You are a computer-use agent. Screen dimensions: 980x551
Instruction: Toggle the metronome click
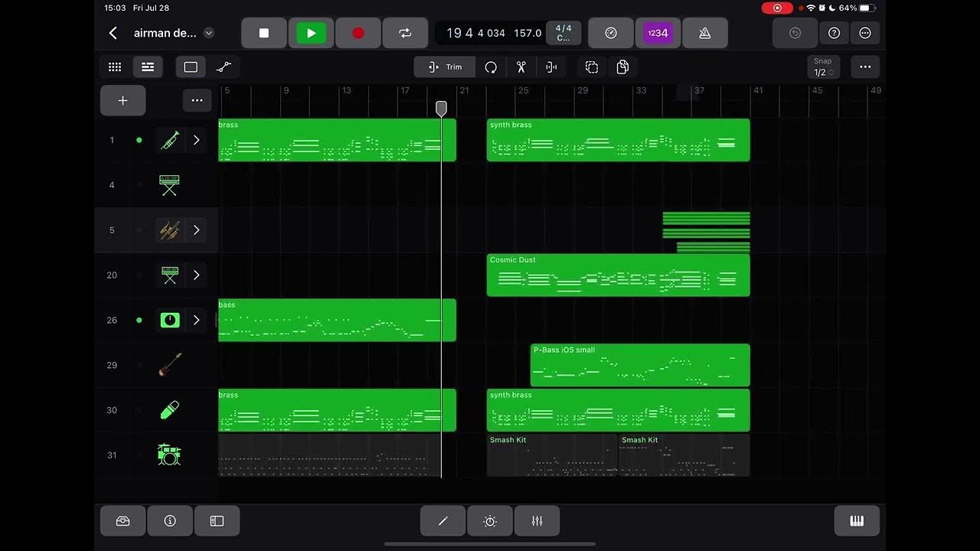coord(704,33)
